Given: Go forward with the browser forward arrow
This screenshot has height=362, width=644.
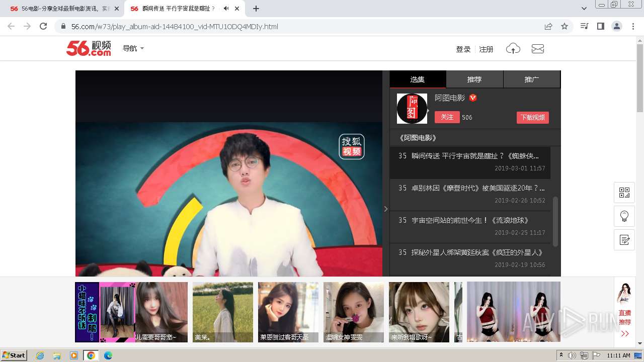Looking at the screenshot, I should coord(27,26).
